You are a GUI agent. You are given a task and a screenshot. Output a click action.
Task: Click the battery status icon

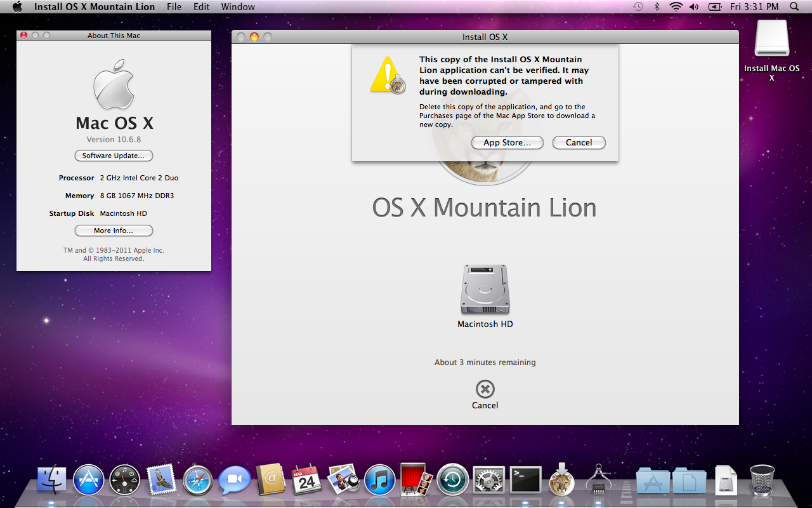click(x=715, y=7)
